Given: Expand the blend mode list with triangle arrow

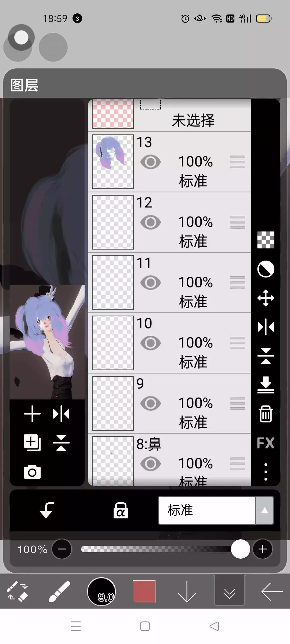Looking at the screenshot, I should [x=265, y=510].
